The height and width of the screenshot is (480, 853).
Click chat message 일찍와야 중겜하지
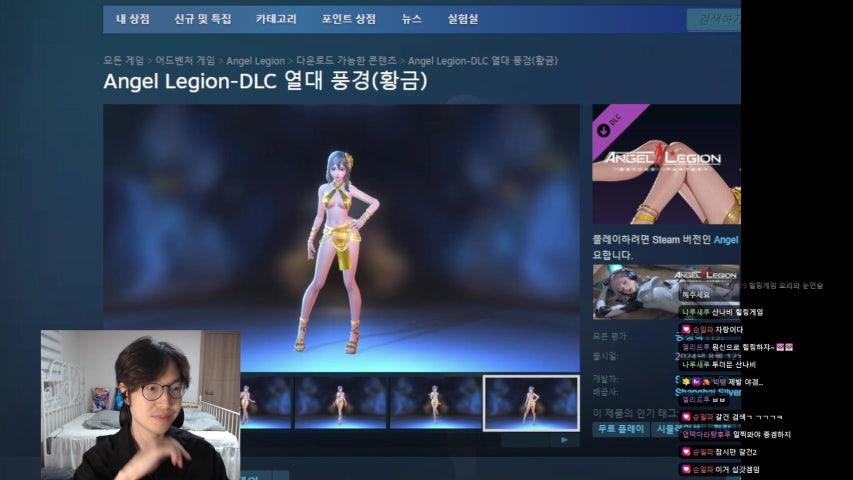[736, 434]
